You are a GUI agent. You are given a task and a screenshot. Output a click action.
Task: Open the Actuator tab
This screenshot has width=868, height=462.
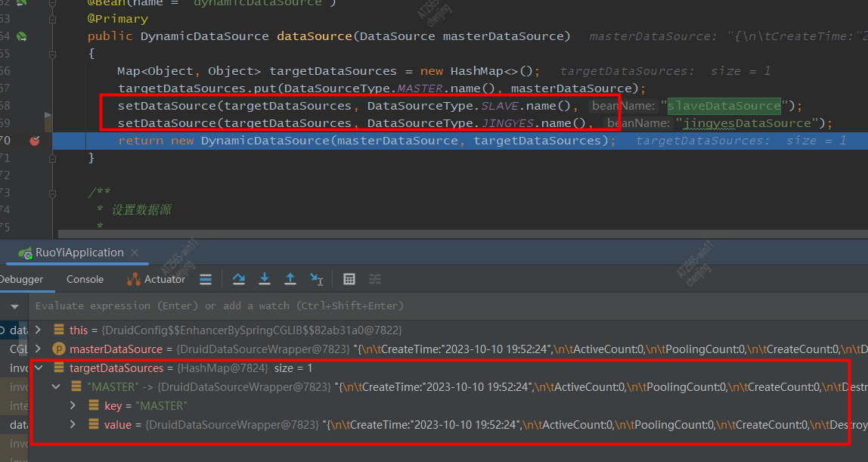pos(157,280)
